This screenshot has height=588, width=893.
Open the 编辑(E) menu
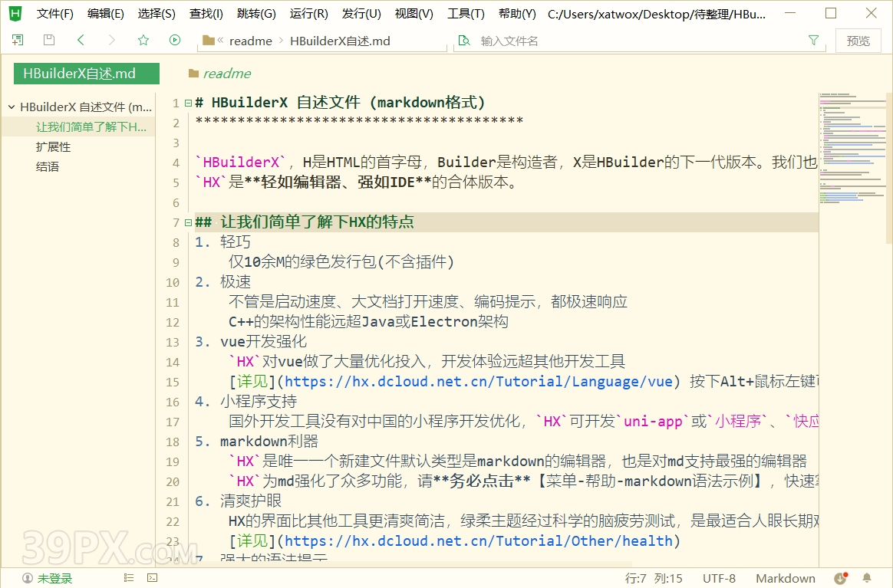point(105,14)
